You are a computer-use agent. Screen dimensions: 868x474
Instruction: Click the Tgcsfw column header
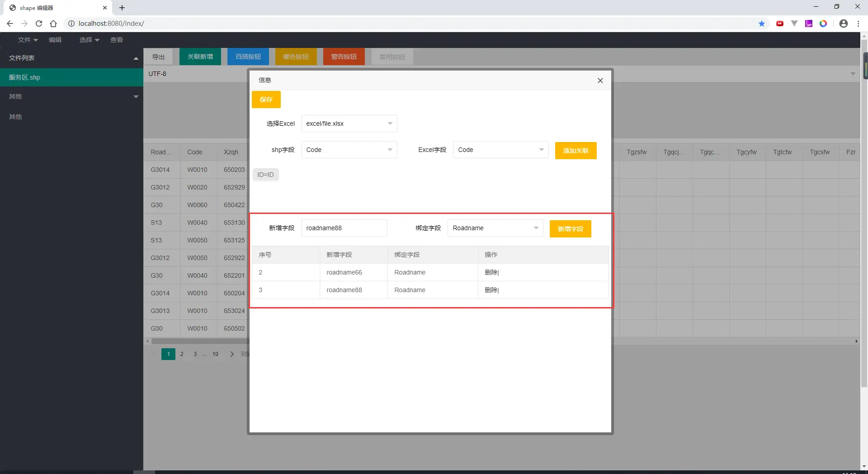(820, 152)
